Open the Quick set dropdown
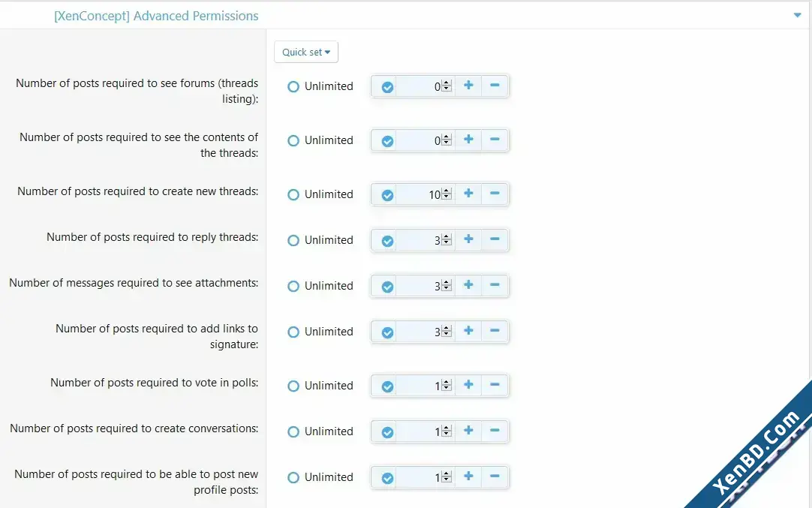The height and width of the screenshot is (508, 812). (306, 52)
